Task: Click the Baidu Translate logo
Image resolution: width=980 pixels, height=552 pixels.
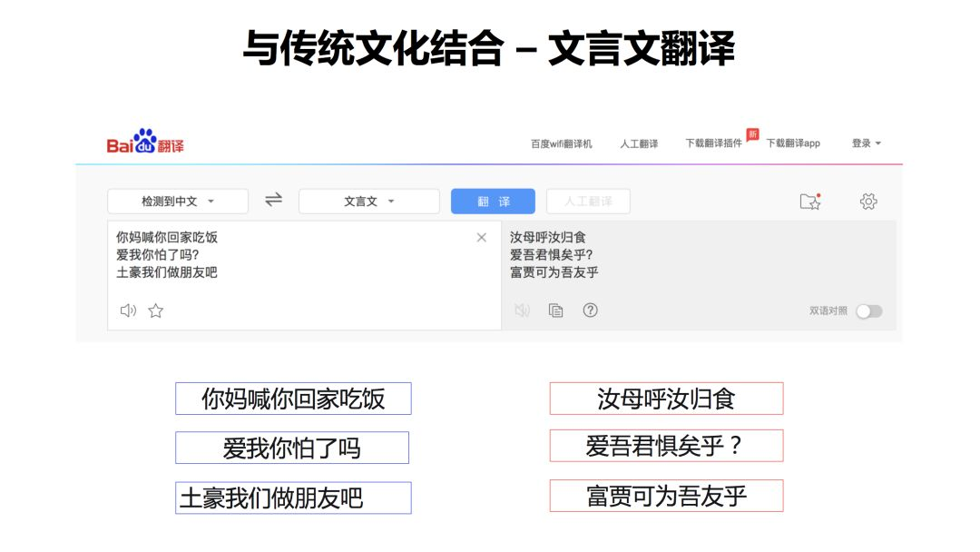Action: (x=145, y=142)
